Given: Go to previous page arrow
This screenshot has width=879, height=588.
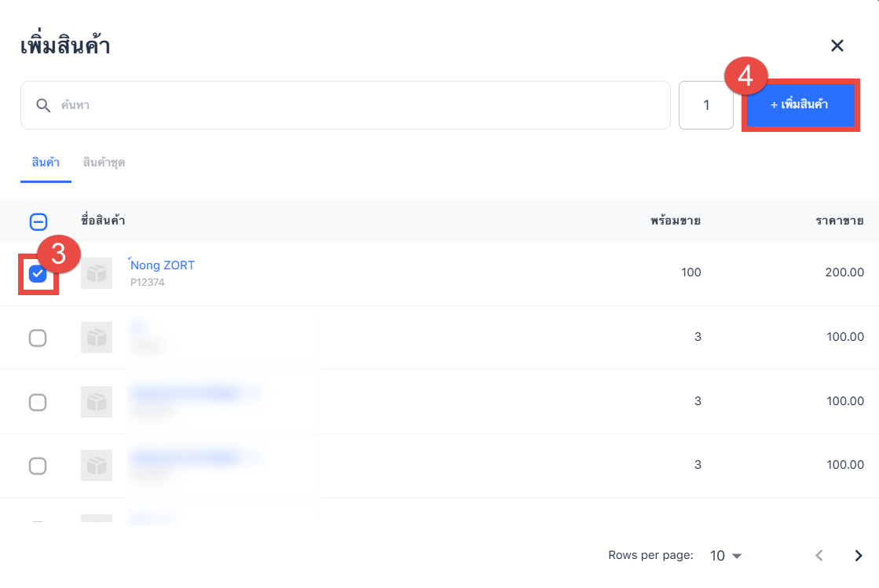Looking at the screenshot, I should point(819,556).
